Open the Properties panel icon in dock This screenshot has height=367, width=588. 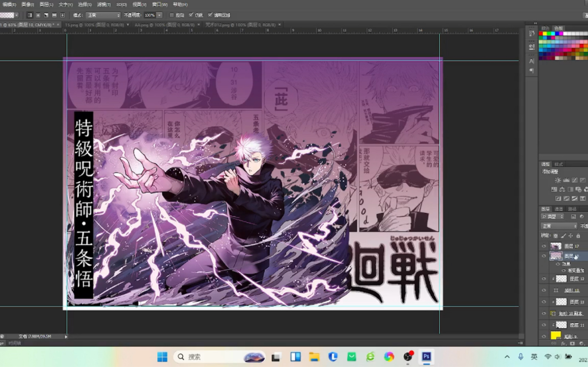pos(532,47)
